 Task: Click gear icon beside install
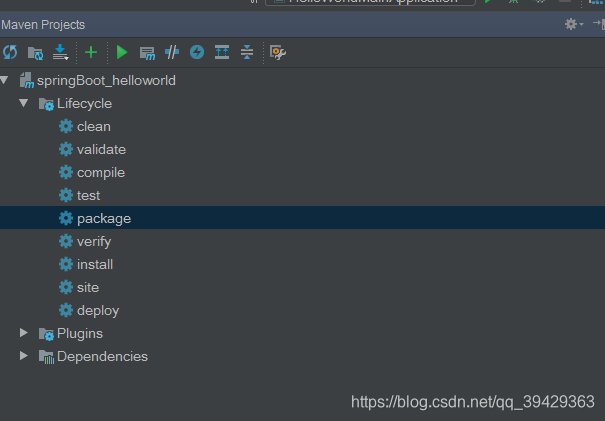click(x=66, y=264)
